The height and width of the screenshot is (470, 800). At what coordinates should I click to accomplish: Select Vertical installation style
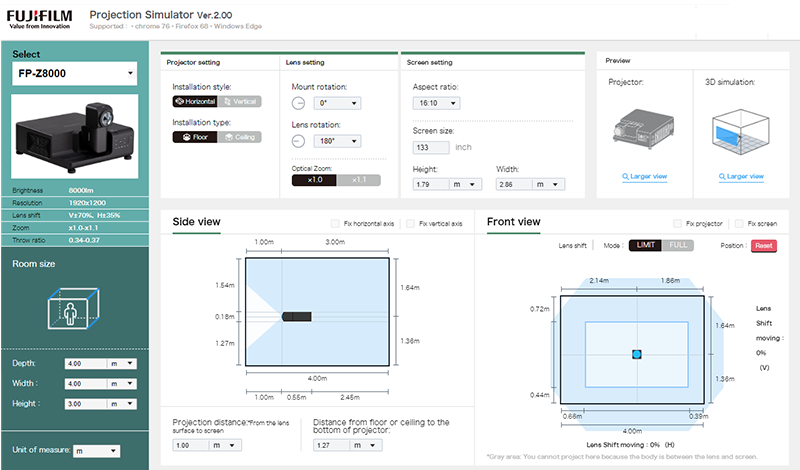coord(240,102)
